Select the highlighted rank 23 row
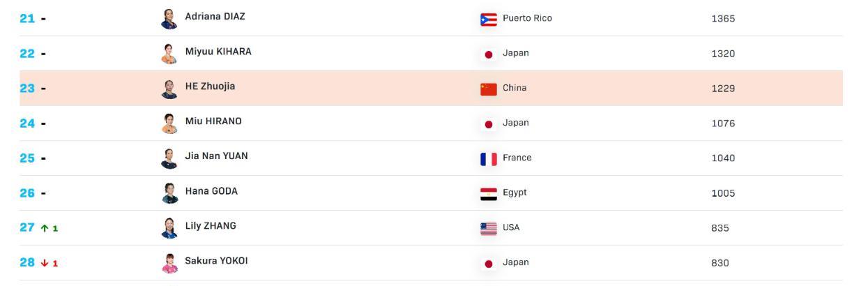This screenshot has width=868, height=286. pos(431,89)
